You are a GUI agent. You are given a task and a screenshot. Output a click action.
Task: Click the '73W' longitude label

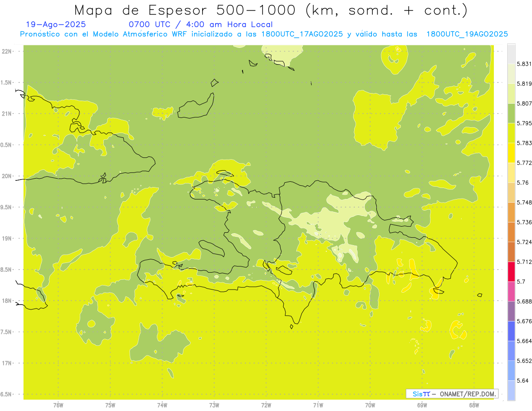click(x=214, y=405)
